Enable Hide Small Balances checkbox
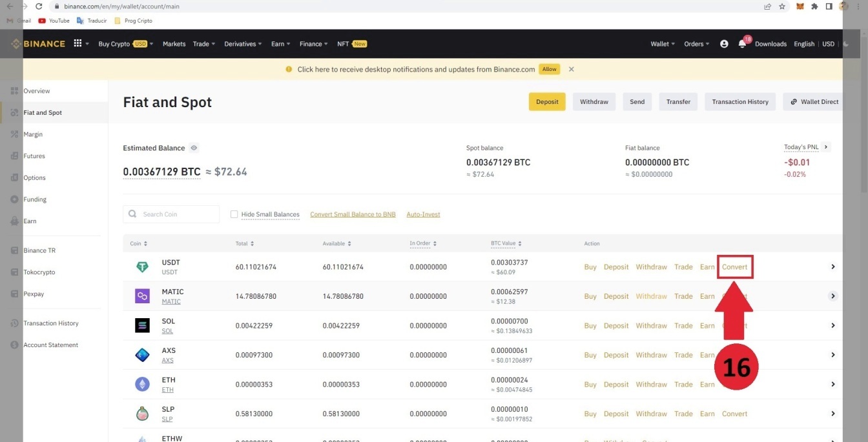868x442 pixels. tap(234, 214)
